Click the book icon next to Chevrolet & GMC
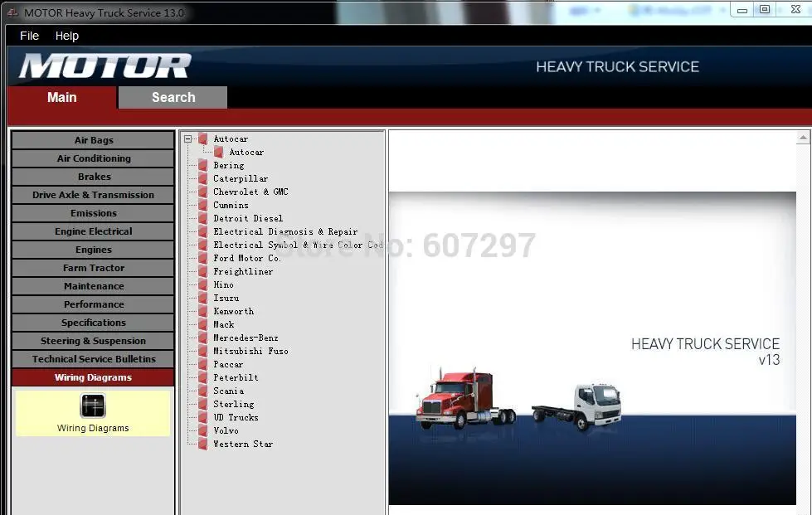The image size is (812, 515). click(203, 192)
